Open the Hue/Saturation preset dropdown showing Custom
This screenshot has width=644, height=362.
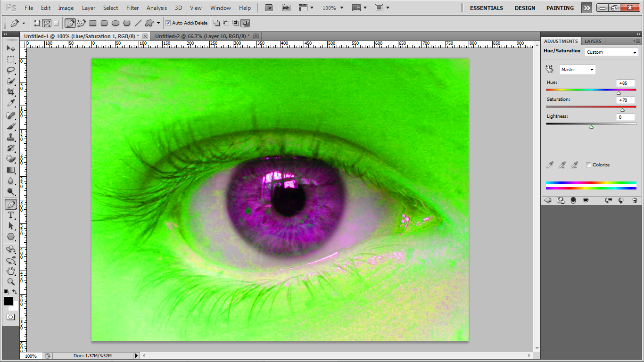[x=611, y=52]
